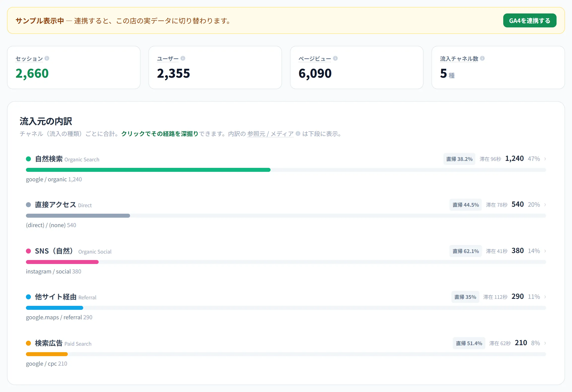Click the 直帰 44.5% badge
572x392 pixels.
[x=466, y=205]
